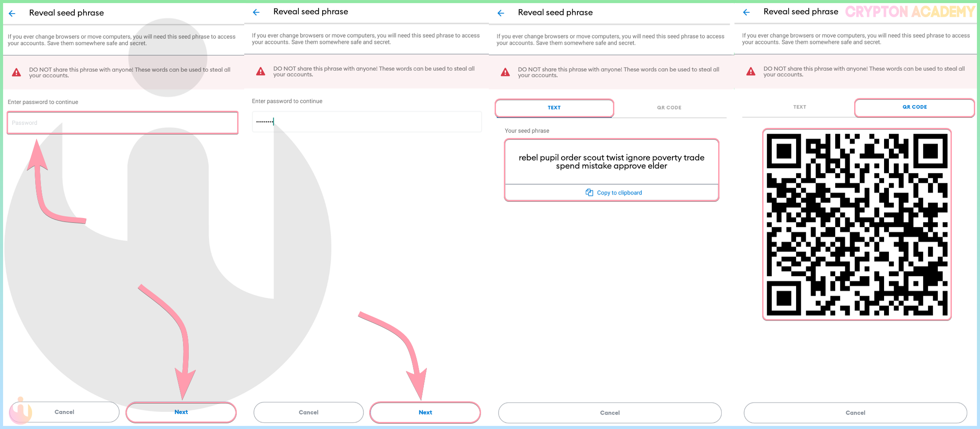Click Next on the filled-password screen
The image size is (980, 429).
click(x=425, y=413)
